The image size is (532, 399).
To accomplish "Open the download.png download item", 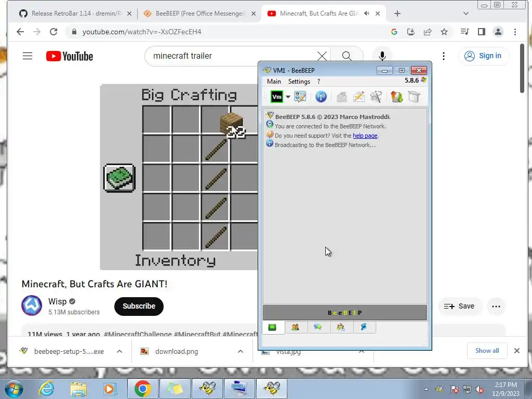I will pyautogui.click(x=177, y=352).
